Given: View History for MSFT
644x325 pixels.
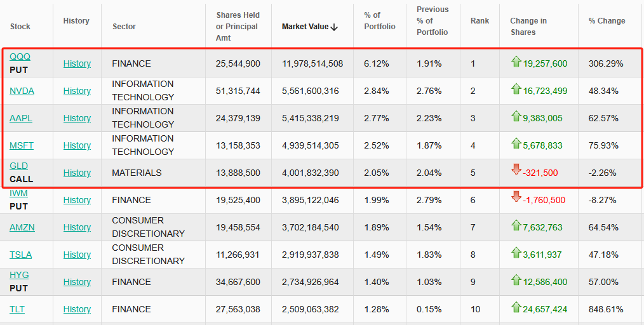Looking at the screenshot, I should point(77,145).
